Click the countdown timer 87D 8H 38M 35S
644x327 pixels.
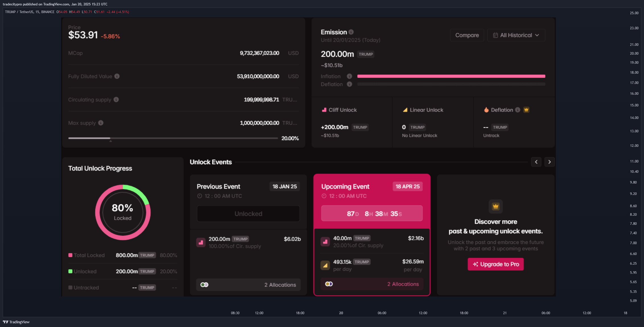coord(372,213)
